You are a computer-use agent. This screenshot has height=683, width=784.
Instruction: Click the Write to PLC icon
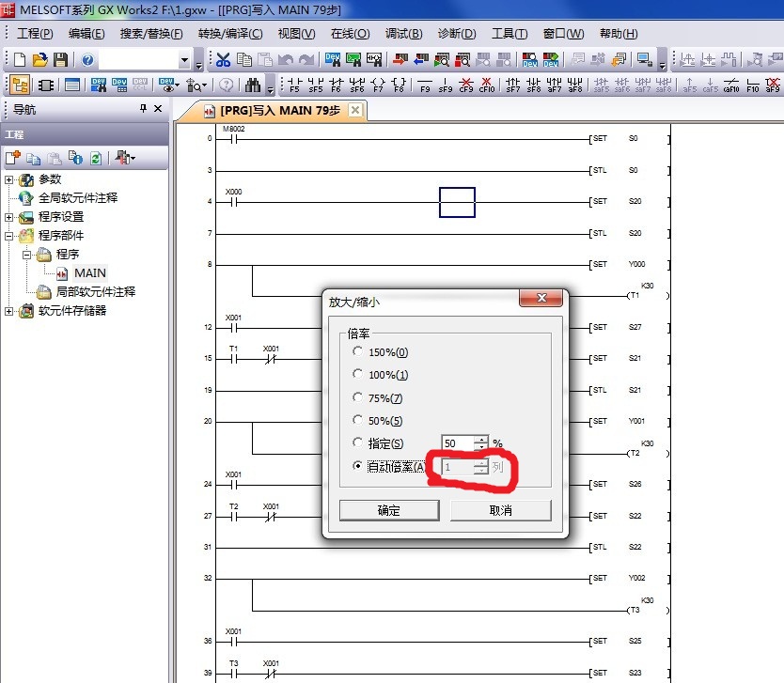(399, 60)
